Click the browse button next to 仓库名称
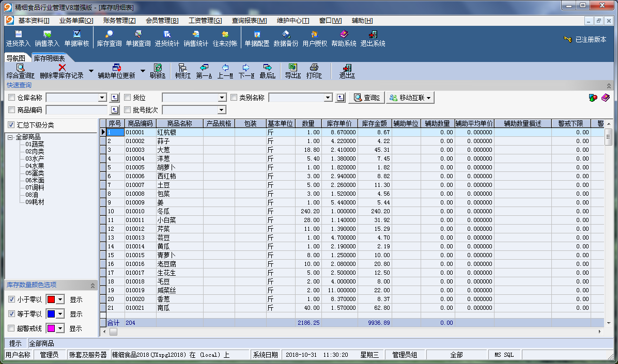The height and width of the screenshot is (364, 618). coord(114,98)
